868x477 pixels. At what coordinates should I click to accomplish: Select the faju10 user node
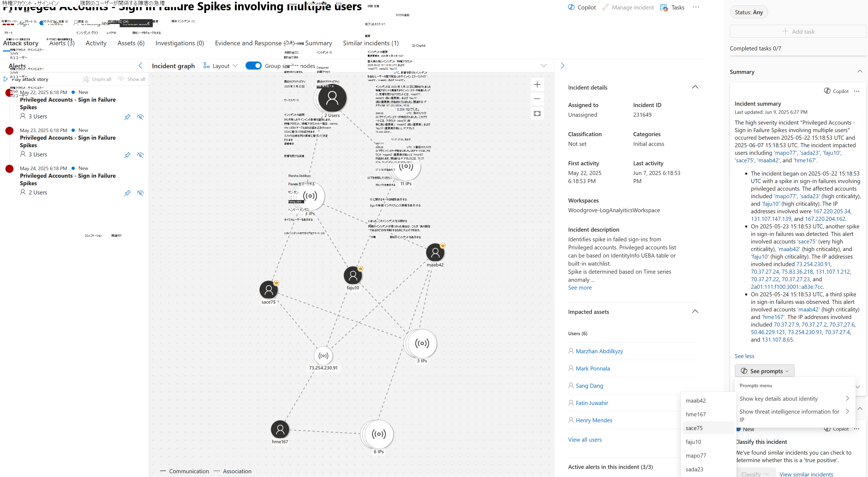pyautogui.click(x=353, y=276)
